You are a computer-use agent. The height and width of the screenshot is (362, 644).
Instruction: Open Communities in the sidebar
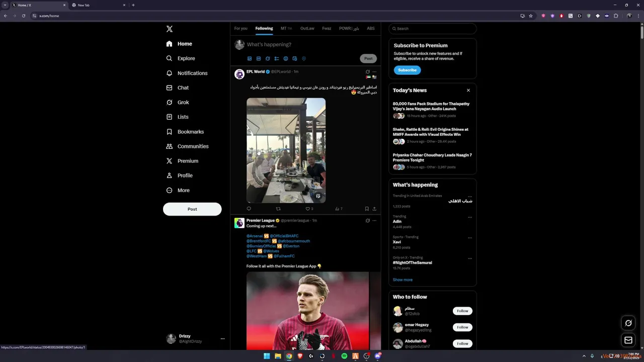pyautogui.click(x=187, y=146)
